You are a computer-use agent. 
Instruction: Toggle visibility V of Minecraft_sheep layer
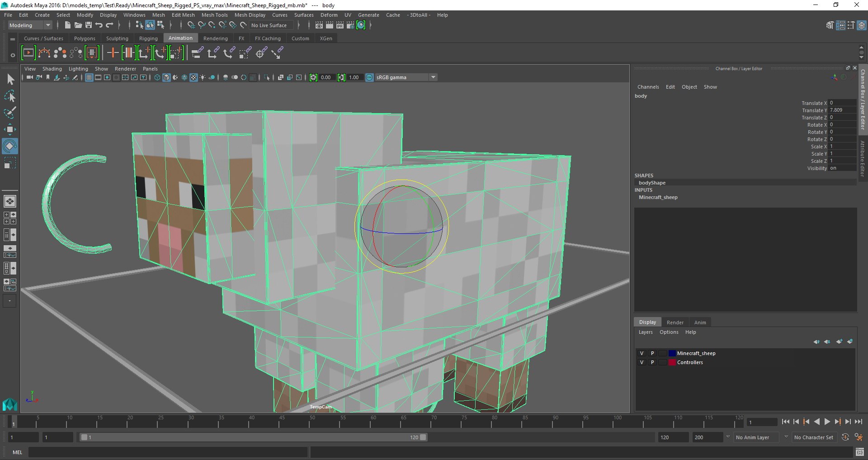[x=642, y=353]
